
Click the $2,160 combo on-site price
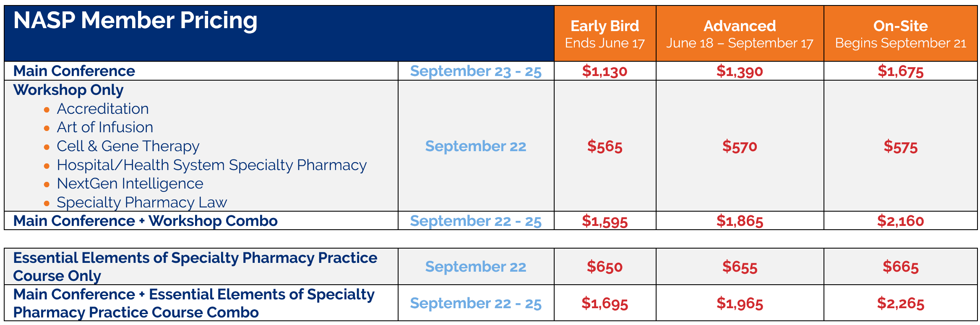tap(900, 221)
